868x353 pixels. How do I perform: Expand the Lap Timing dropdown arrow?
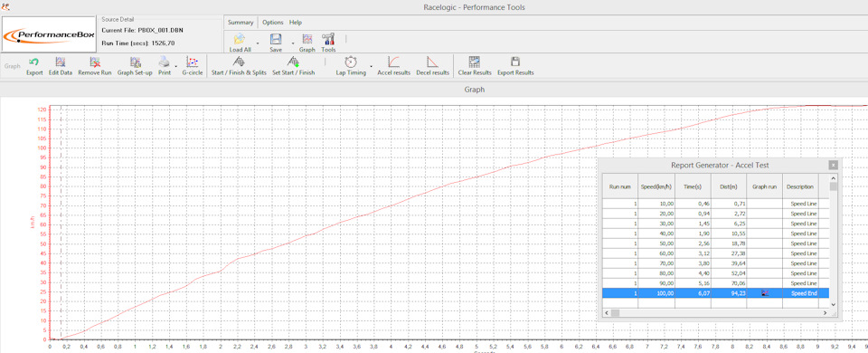371,66
